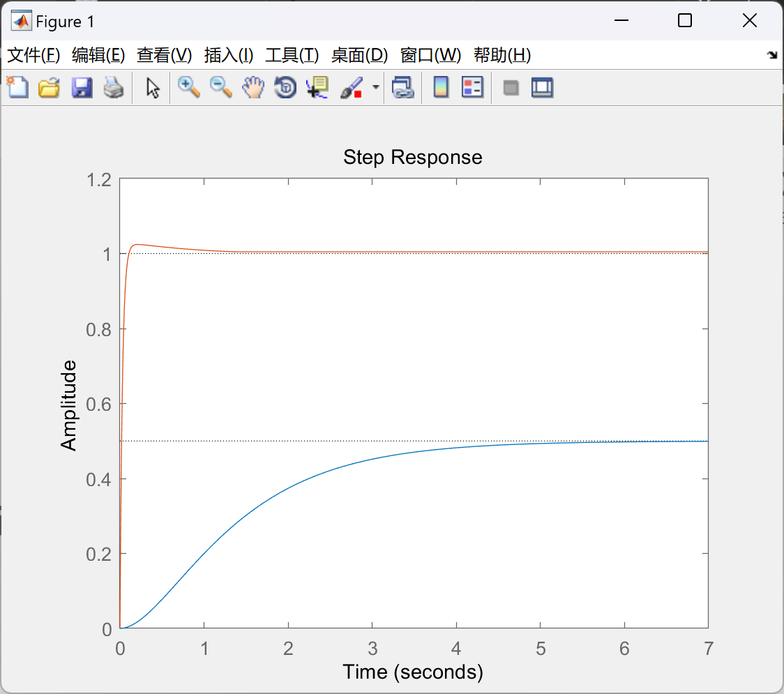Click the Step Response plot title
The width and height of the screenshot is (784, 694).
point(413,157)
